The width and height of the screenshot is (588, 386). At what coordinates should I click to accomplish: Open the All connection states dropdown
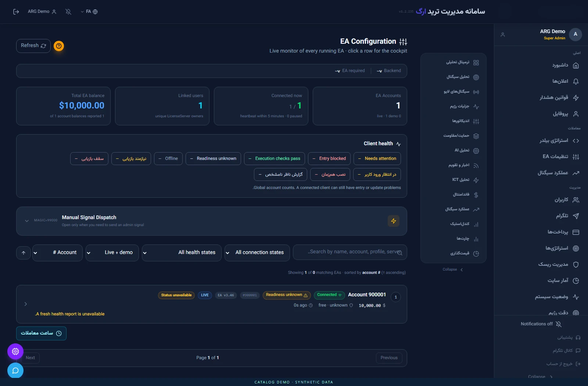pyautogui.click(x=257, y=253)
